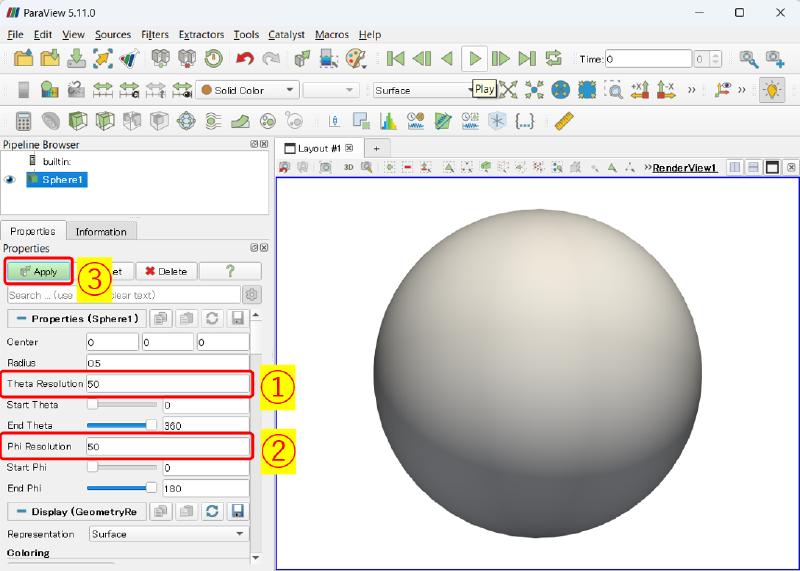
Task: Jump to the first frame
Action: click(395, 59)
